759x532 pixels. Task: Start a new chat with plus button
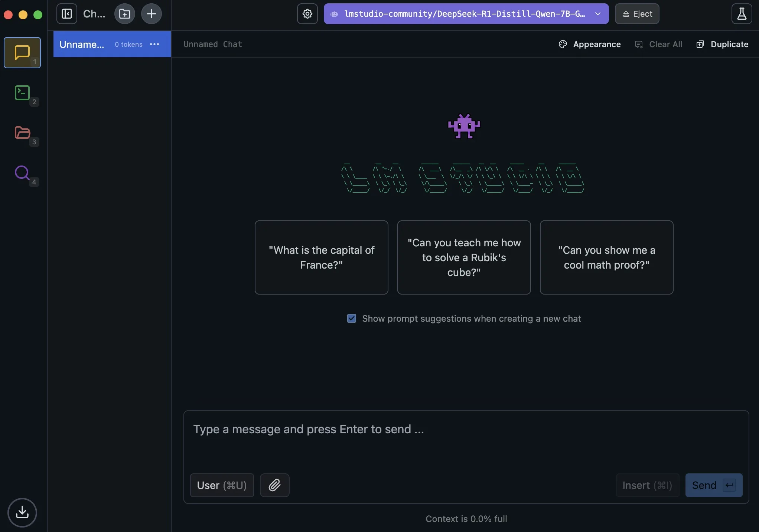pyautogui.click(x=152, y=14)
